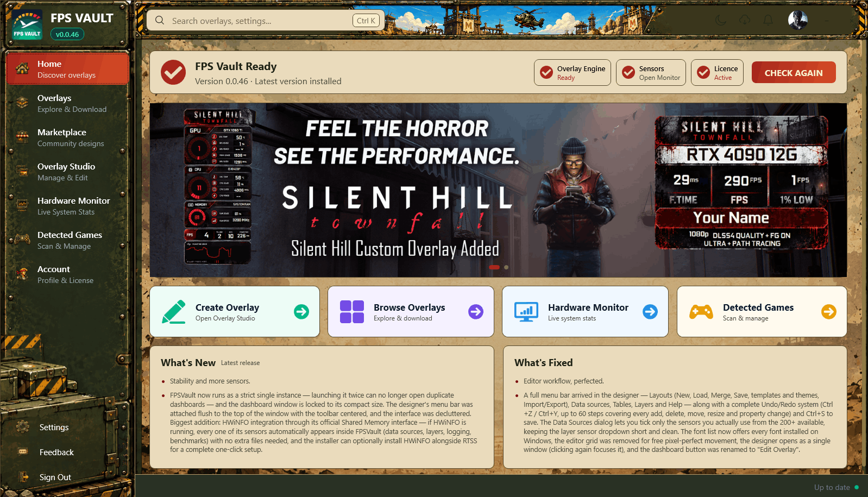
Task: Open the user profile avatar
Action: pos(798,20)
